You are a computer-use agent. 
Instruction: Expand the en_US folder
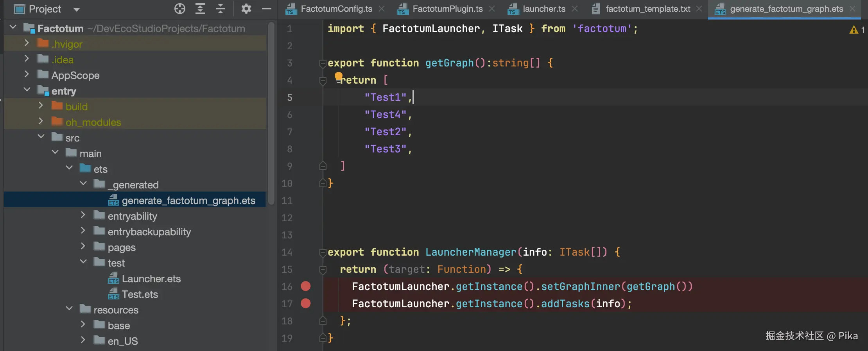pyautogui.click(x=83, y=340)
